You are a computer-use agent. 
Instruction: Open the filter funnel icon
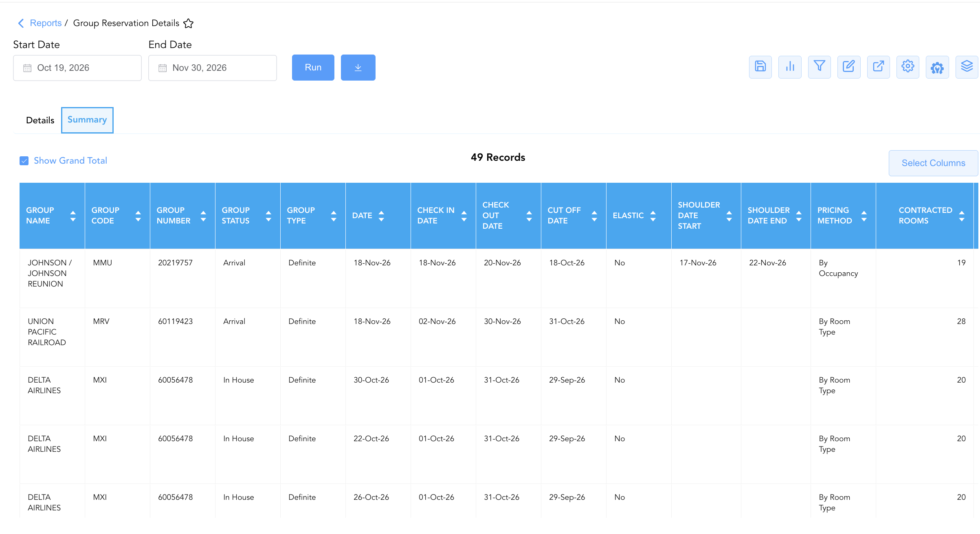tap(819, 67)
